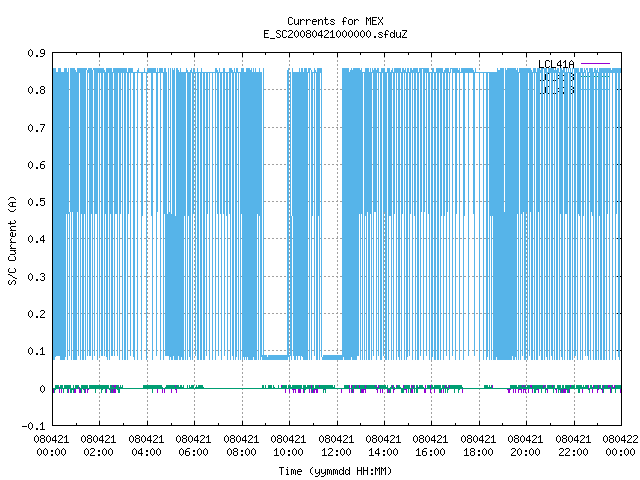
Task: Pick the purple line sample beside LCL41A
Action: [596, 64]
